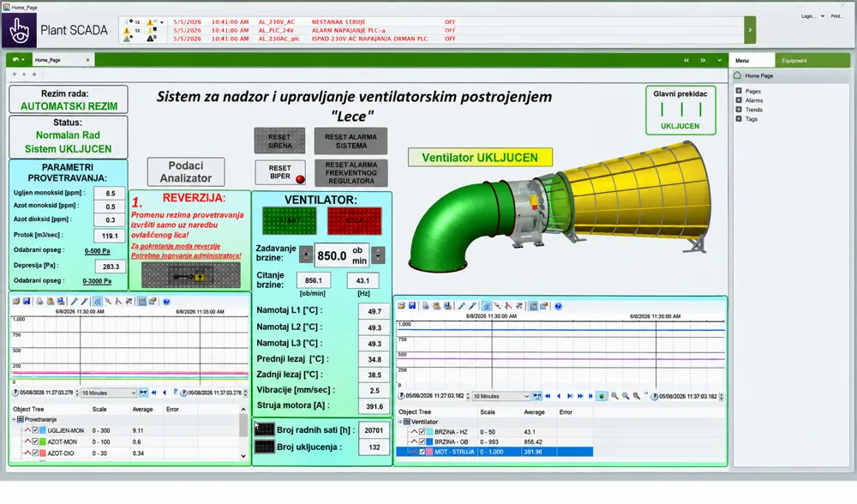Image resolution: width=857 pixels, height=504 pixels.
Task: Click UGLJEN-MON blue color swatch
Action: (x=43, y=430)
